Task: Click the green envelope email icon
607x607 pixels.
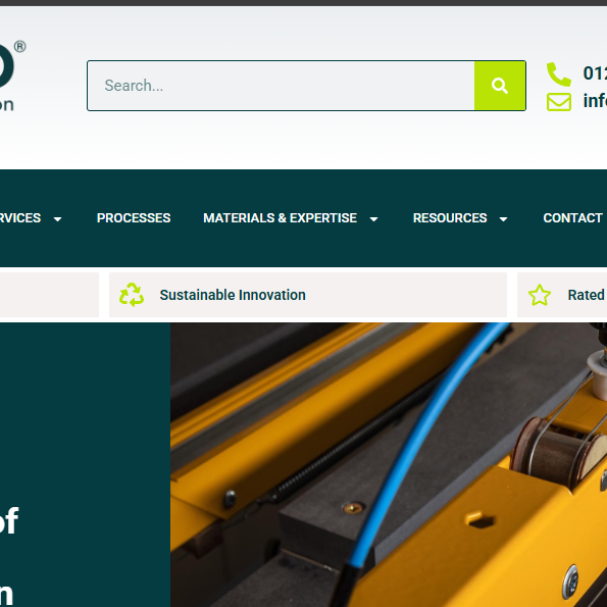Action: click(x=559, y=102)
